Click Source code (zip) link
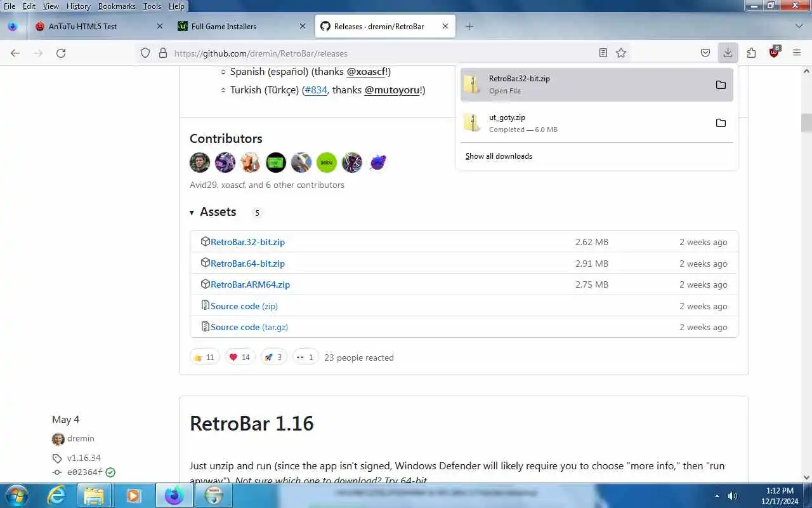 [244, 306]
